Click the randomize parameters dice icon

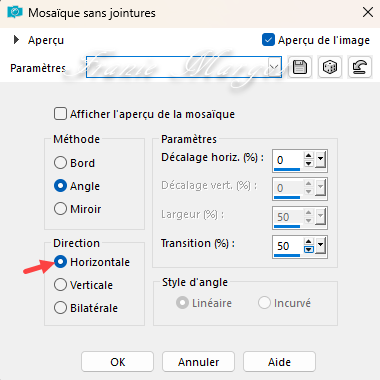[330, 67]
